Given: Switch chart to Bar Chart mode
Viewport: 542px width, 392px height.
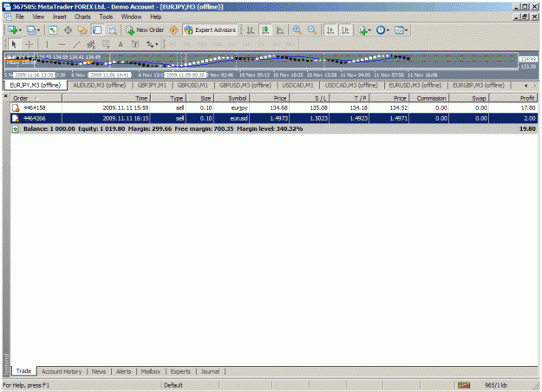Looking at the screenshot, I should pos(251,30).
